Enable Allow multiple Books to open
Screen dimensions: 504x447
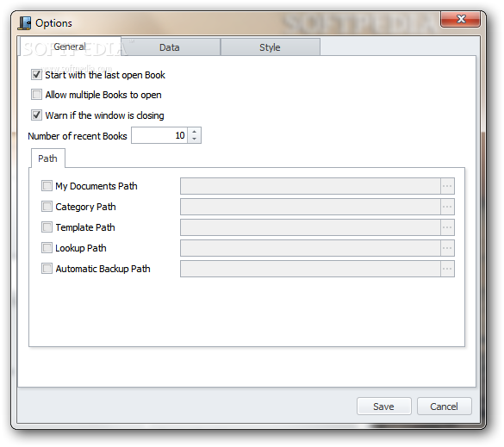click(36, 95)
